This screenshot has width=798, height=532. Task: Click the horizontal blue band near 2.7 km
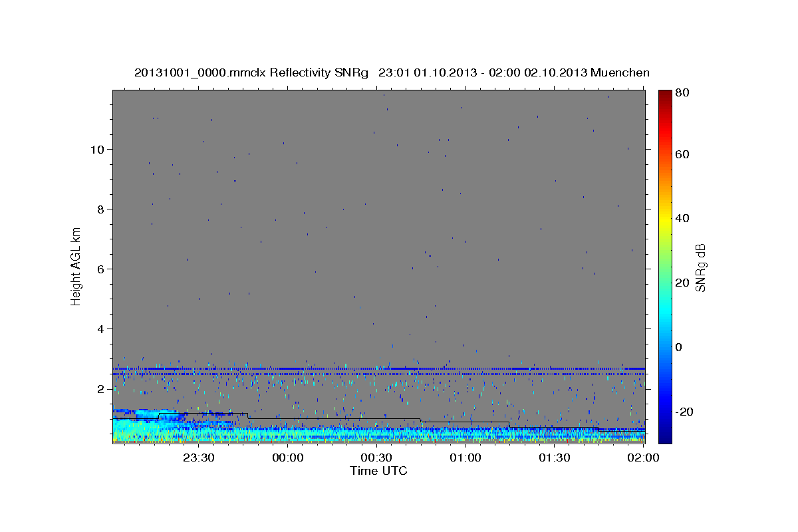378,368
